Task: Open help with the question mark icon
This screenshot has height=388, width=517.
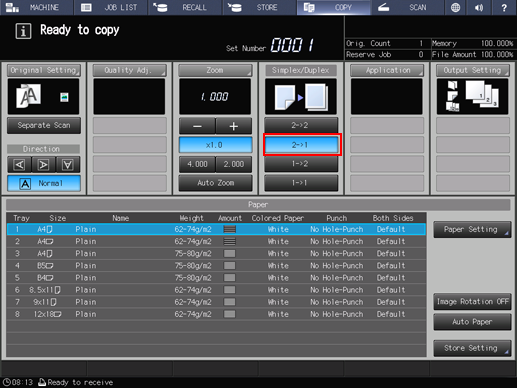Action: (x=504, y=7)
